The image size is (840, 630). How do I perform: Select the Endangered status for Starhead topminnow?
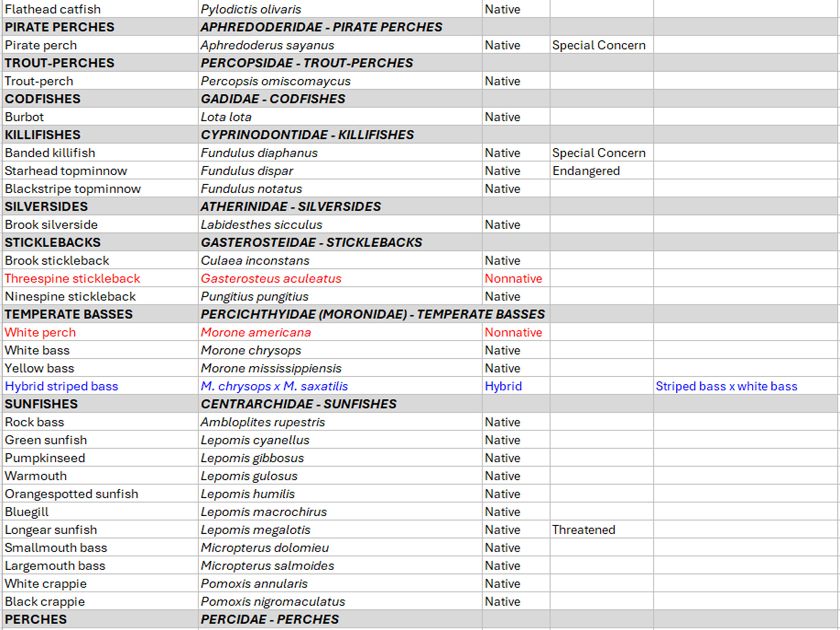tap(586, 171)
